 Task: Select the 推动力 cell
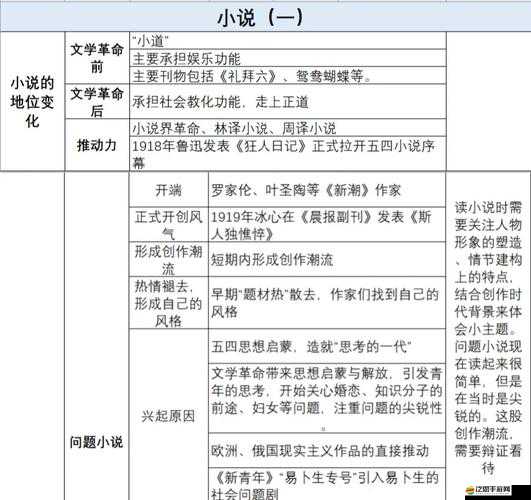pos(97,145)
